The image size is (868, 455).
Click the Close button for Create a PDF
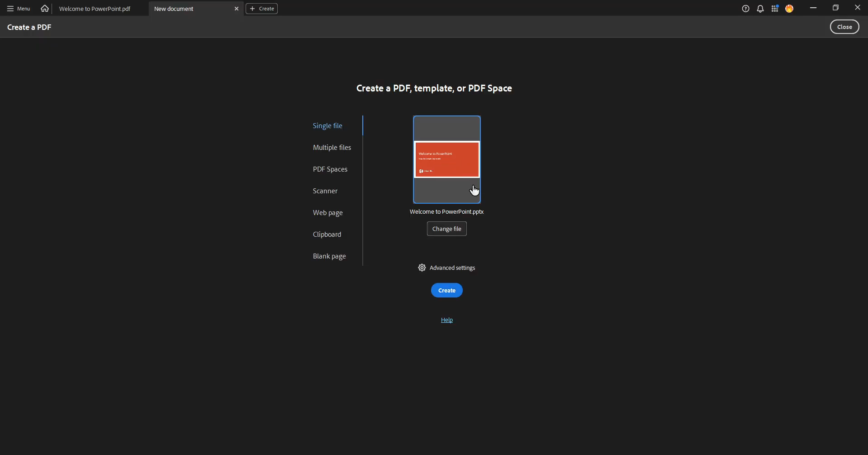(844, 27)
